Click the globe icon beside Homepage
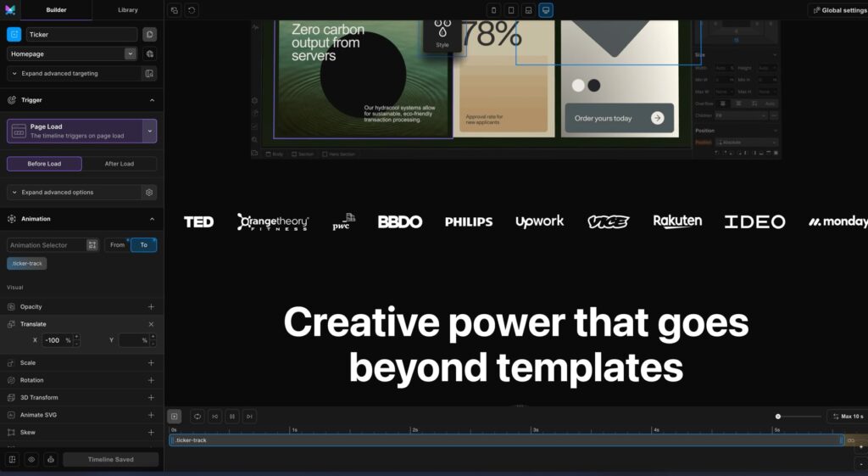This screenshot has height=476, width=868. click(x=149, y=53)
